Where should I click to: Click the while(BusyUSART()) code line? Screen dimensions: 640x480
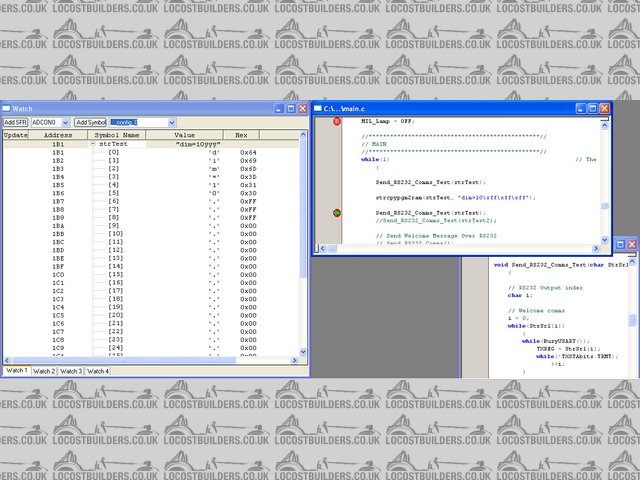point(556,341)
